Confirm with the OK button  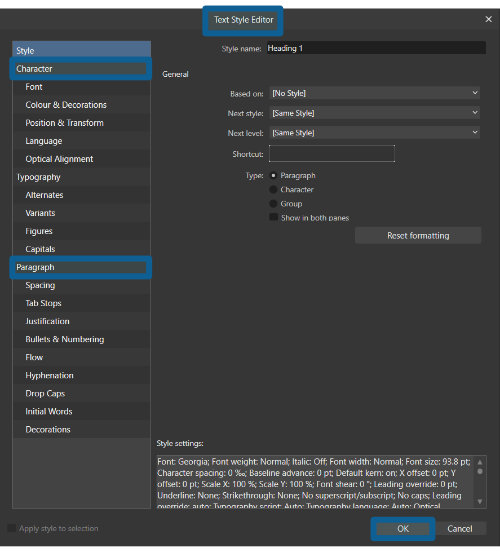tap(403, 529)
